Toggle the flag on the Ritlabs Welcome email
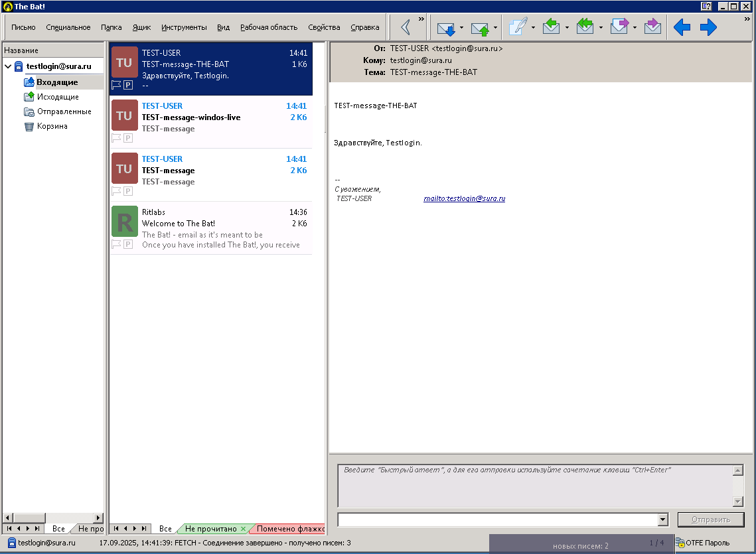The image size is (756, 554). point(116,244)
